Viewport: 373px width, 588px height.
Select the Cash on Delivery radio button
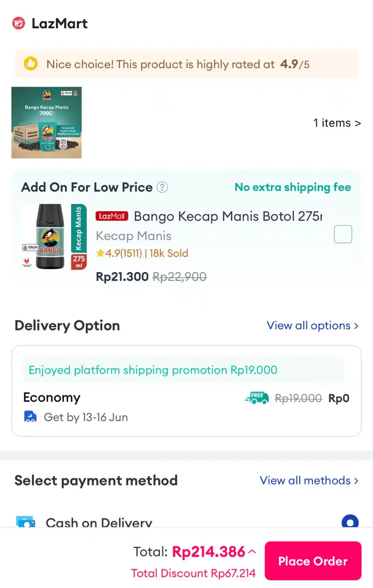click(350, 521)
